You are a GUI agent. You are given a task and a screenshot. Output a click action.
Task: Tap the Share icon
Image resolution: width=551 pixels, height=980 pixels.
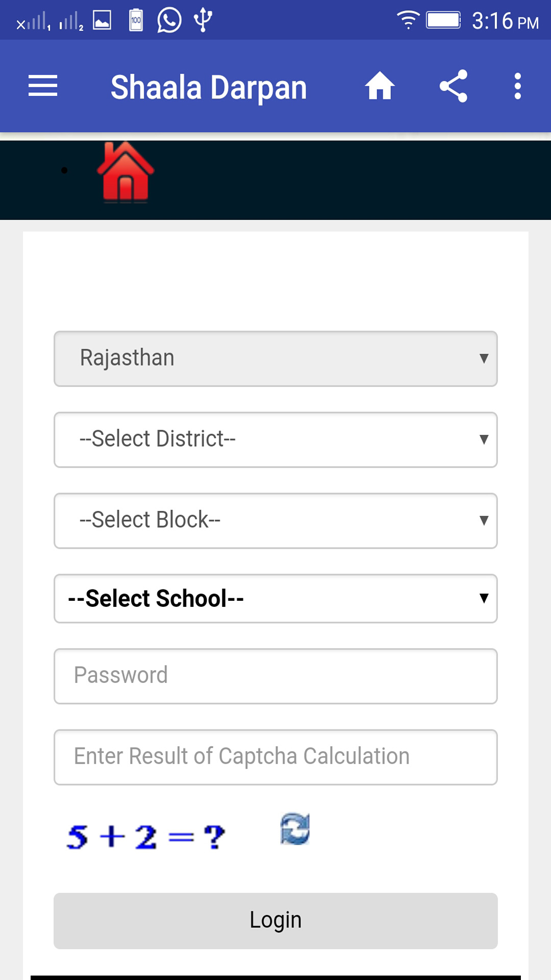pos(455,86)
